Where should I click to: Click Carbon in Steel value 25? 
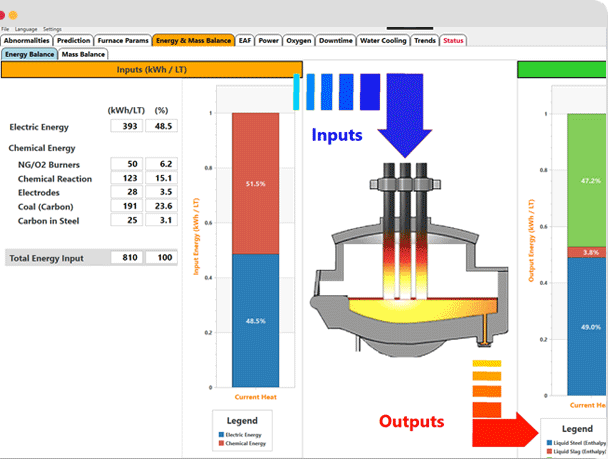pyautogui.click(x=127, y=220)
